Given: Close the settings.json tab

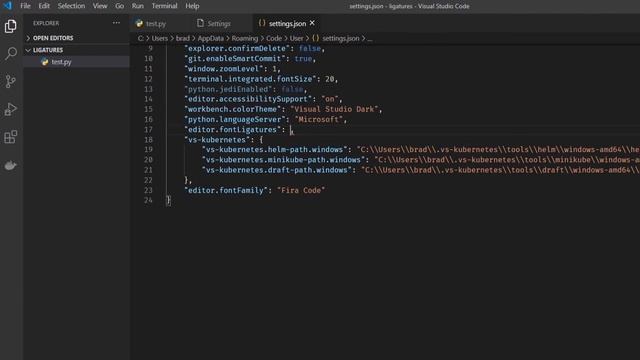Looking at the screenshot, I should (312, 23).
